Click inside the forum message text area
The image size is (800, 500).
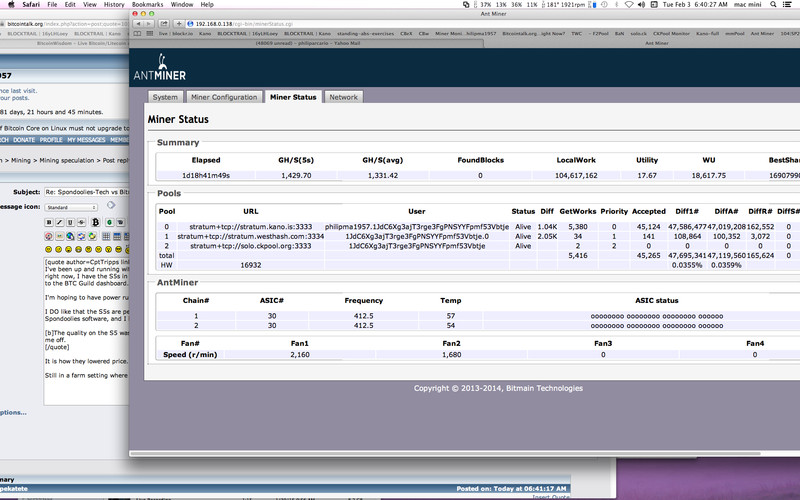pos(86,332)
